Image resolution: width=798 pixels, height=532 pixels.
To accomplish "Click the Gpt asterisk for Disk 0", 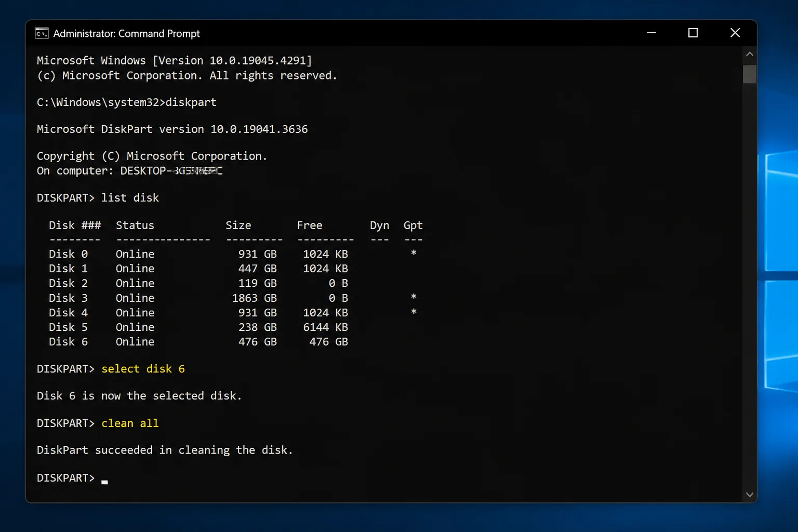I will (414, 253).
